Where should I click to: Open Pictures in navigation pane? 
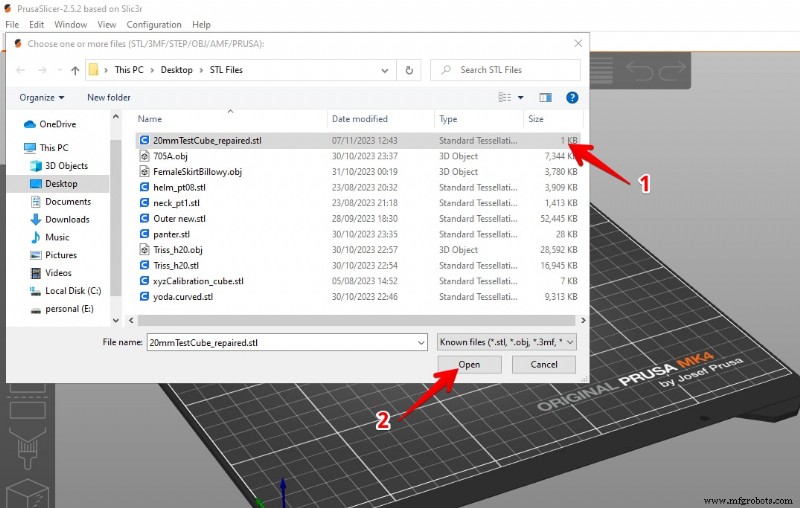click(x=54, y=255)
